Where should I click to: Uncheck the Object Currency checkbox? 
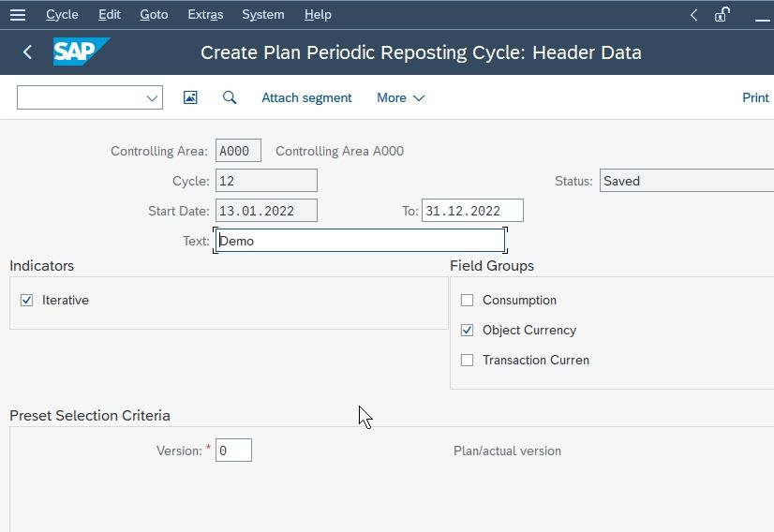point(467,330)
